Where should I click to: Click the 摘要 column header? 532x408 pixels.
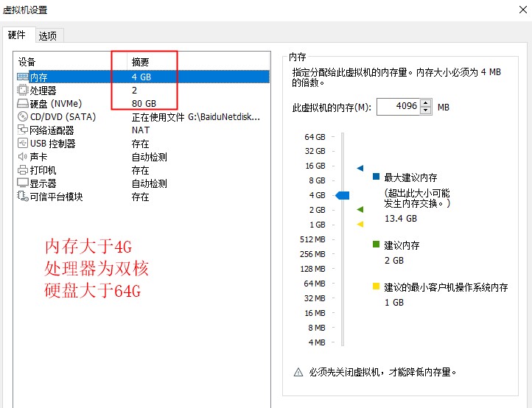pyautogui.click(x=141, y=62)
